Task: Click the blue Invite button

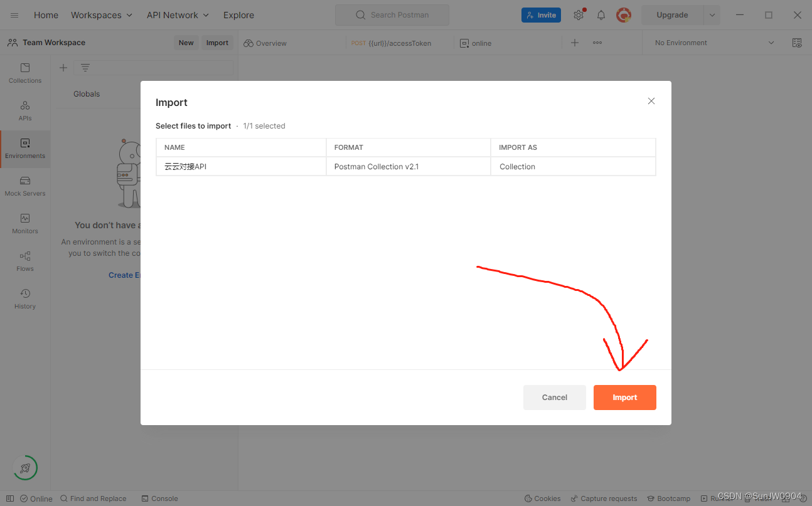Action: (541, 15)
